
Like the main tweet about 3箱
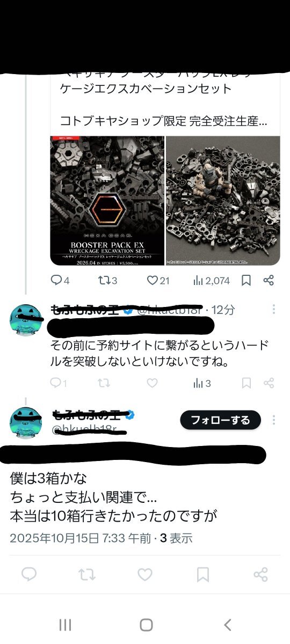tap(144, 575)
